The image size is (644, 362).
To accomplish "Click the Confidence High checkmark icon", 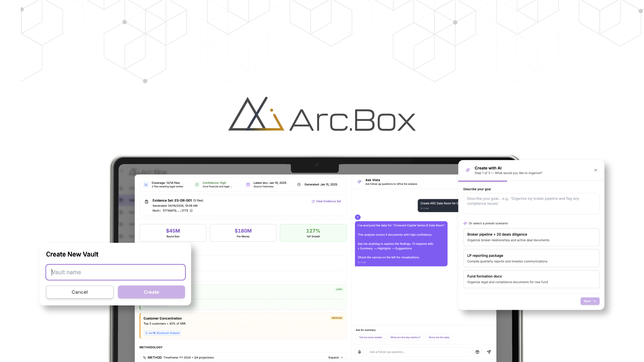I will click(197, 185).
